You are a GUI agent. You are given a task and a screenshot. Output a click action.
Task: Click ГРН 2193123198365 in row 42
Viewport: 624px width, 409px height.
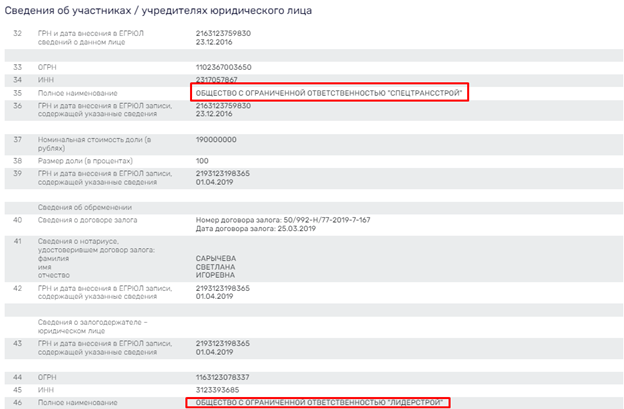tap(222, 288)
